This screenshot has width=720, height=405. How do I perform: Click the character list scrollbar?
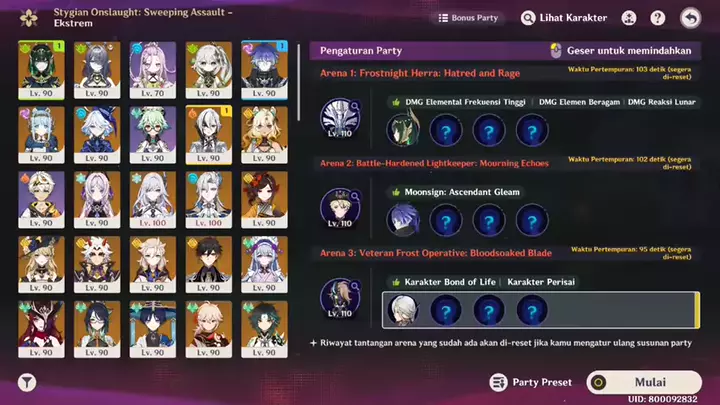click(298, 83)
